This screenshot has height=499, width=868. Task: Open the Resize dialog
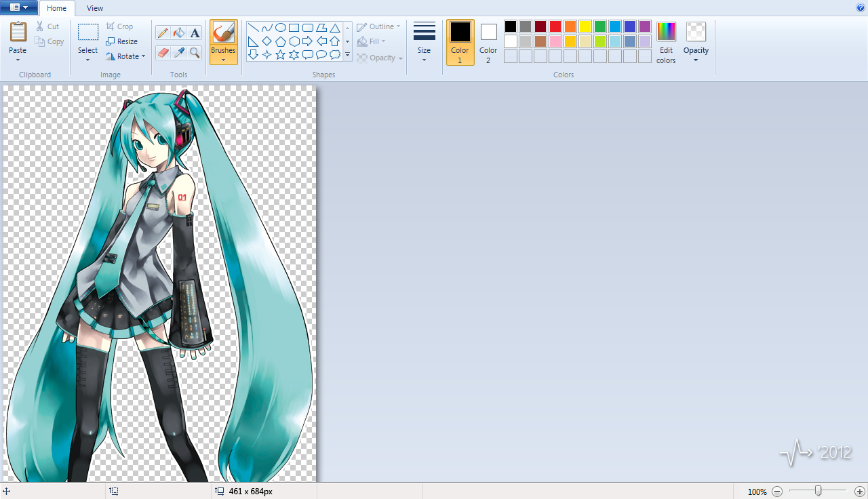(x=121, y=41)
